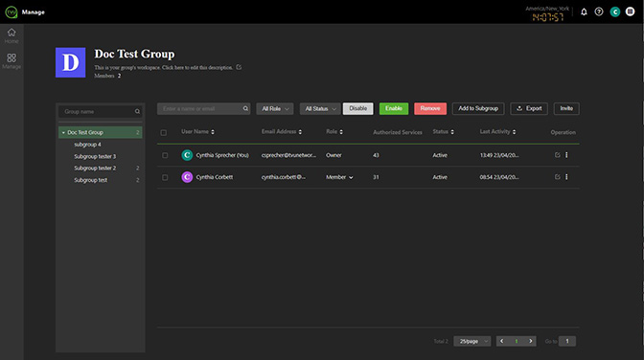
Task: Open the apps grid icon in top bar
Action: point(630,11)
